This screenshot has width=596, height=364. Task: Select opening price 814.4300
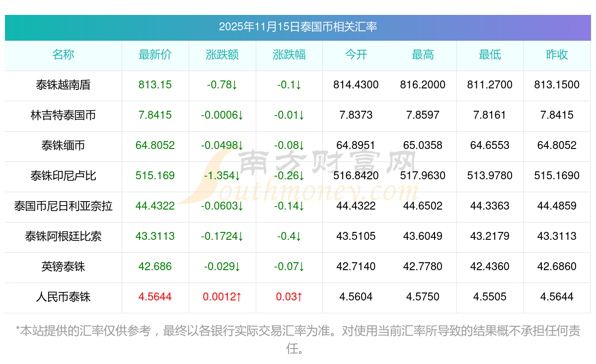(356, 85)
